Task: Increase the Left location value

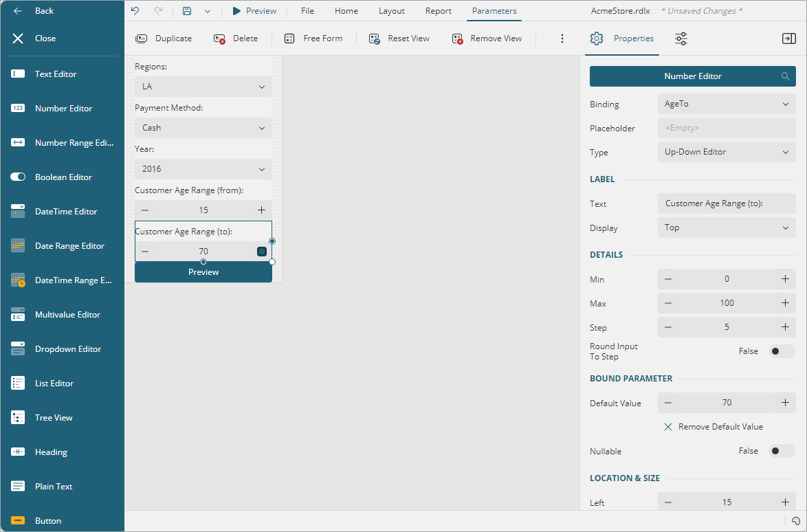Action: click(x=786, y=502)
